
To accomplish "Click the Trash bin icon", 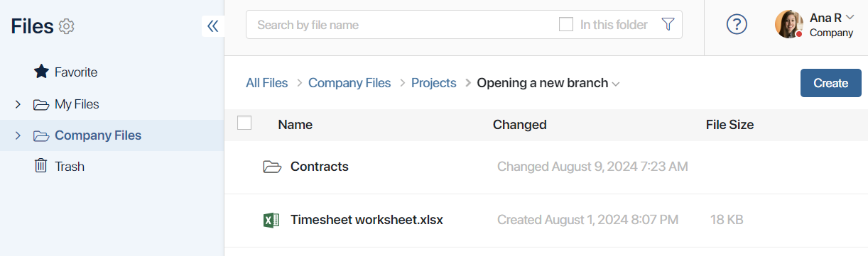I will (41, 166).
